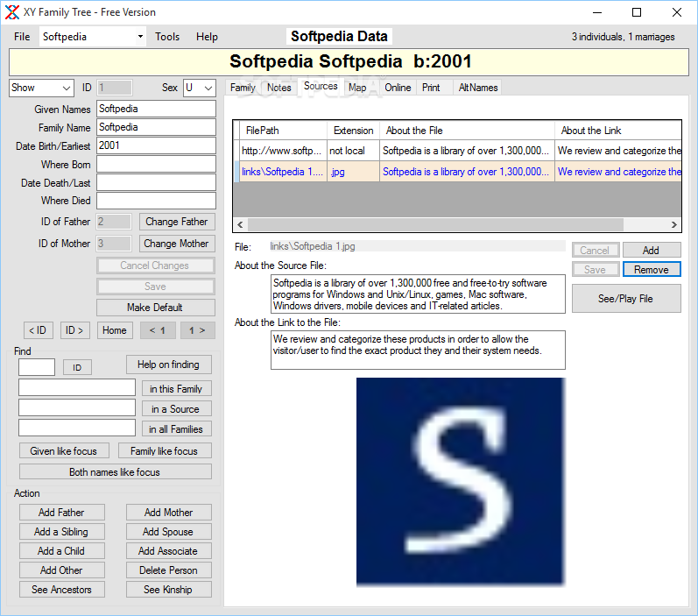Click the Family like focus button

(x=165, y=450)
